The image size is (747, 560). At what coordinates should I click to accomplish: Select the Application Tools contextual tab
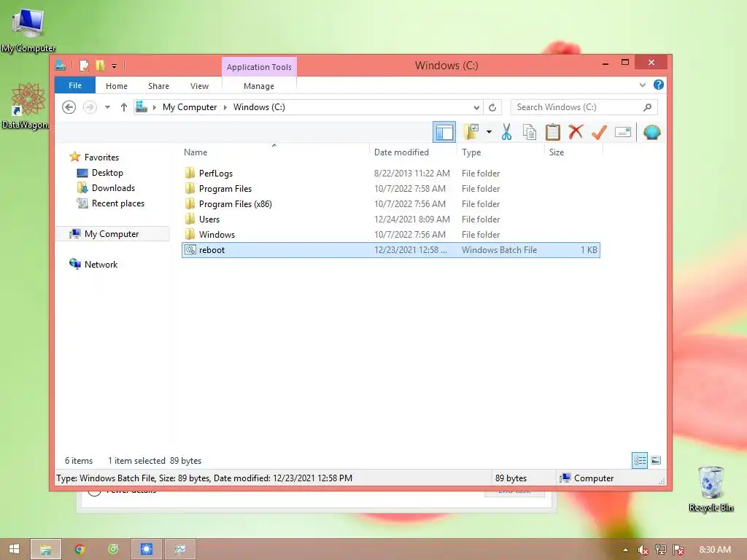[x=259, y=67]
